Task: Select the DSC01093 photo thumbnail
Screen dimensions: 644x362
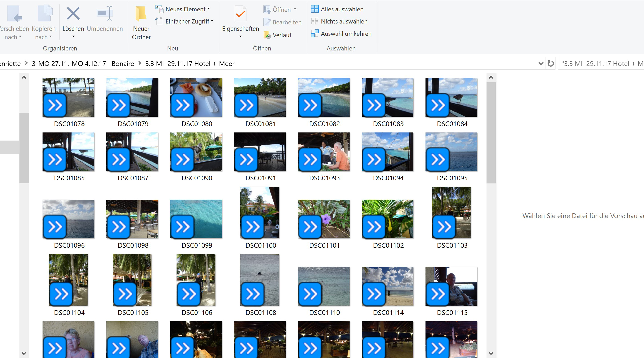Action: pyautogui.click(x=324, y=152)
